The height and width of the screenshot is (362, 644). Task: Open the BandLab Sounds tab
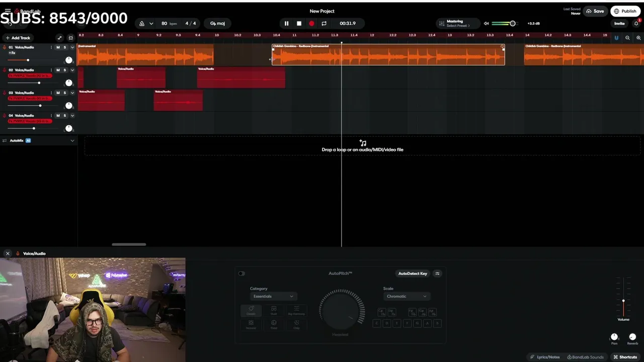pos(585,357)
